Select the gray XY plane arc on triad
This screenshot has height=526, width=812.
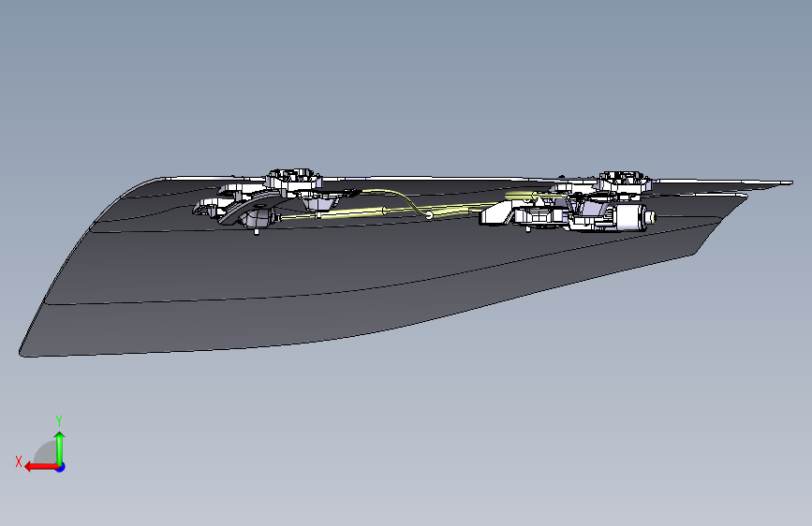(x=46, y=452)
